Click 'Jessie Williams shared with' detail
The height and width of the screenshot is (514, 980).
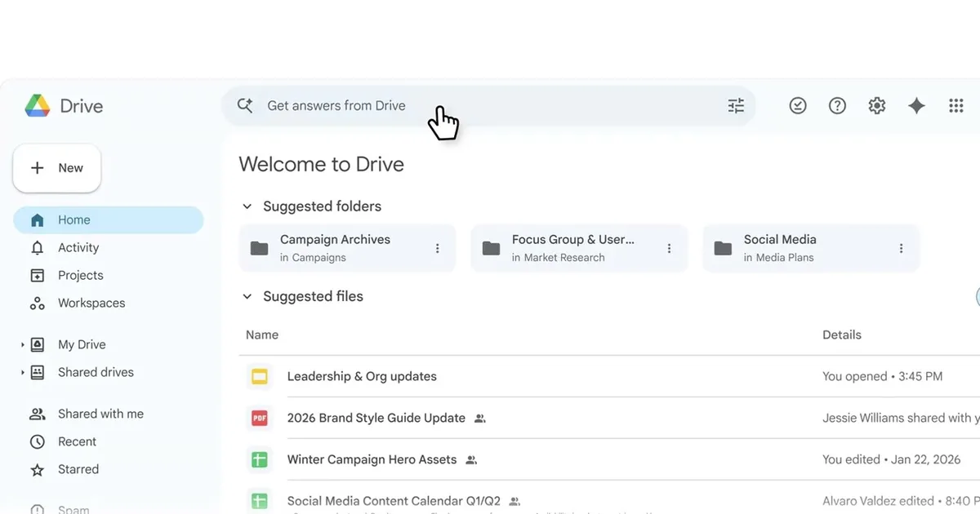coord(901,418)
